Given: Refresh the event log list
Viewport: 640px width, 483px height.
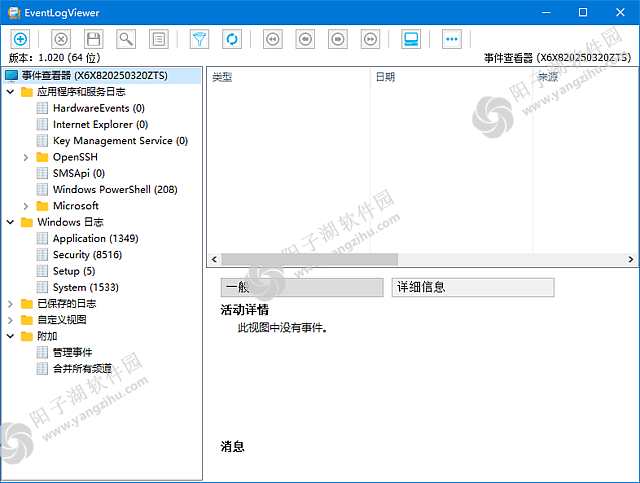Looking at the screenshot, I should 232,39.
